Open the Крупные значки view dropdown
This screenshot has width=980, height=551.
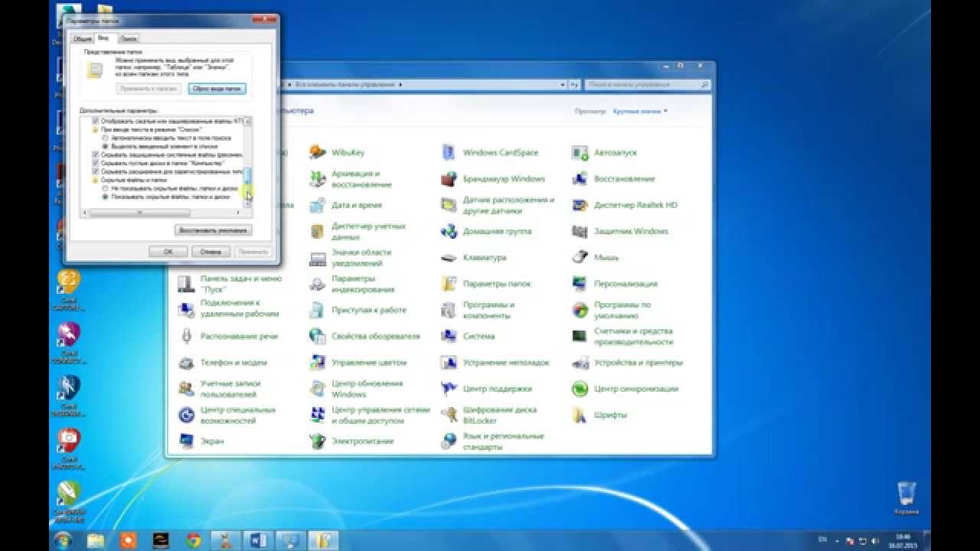[640, 111]
